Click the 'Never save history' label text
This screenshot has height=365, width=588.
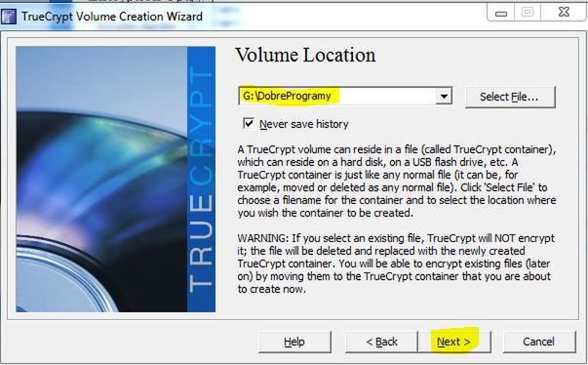pos(303,124)
